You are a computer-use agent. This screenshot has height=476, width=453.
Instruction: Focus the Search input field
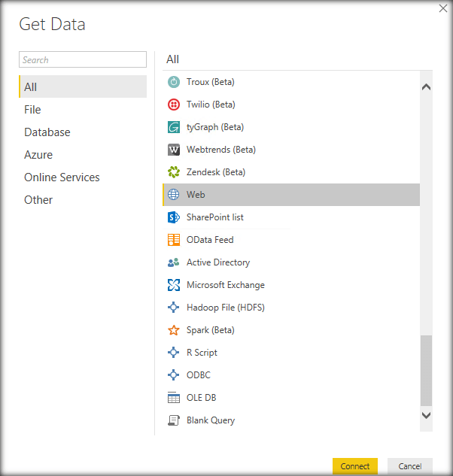tap(83, 60)
